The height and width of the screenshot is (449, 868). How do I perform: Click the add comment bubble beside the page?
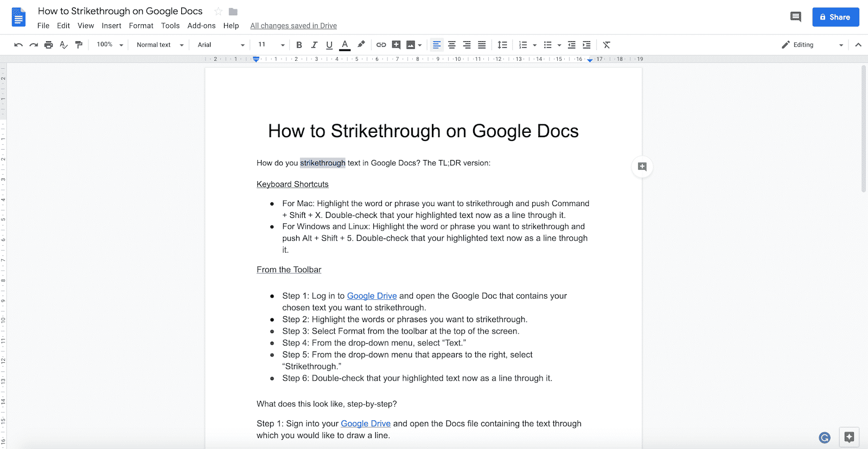point(642,166)
